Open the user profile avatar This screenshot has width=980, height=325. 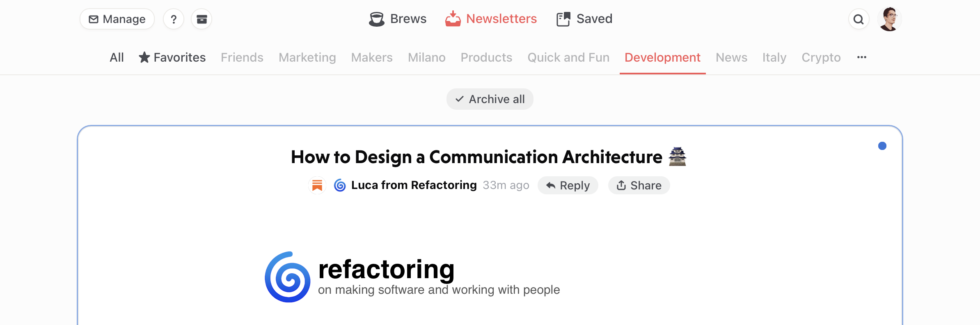click(889, 19)
